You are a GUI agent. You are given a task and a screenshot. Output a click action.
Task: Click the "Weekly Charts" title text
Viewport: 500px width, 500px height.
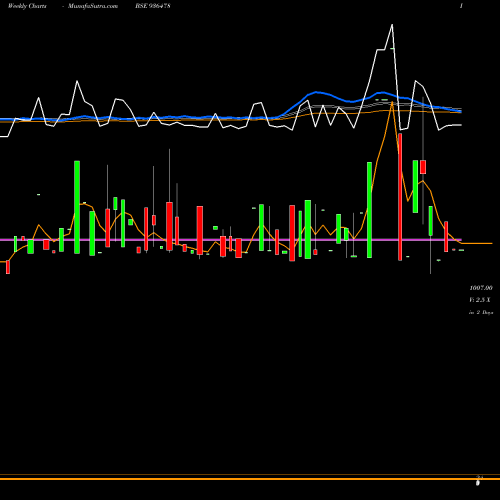coord(27,6)
